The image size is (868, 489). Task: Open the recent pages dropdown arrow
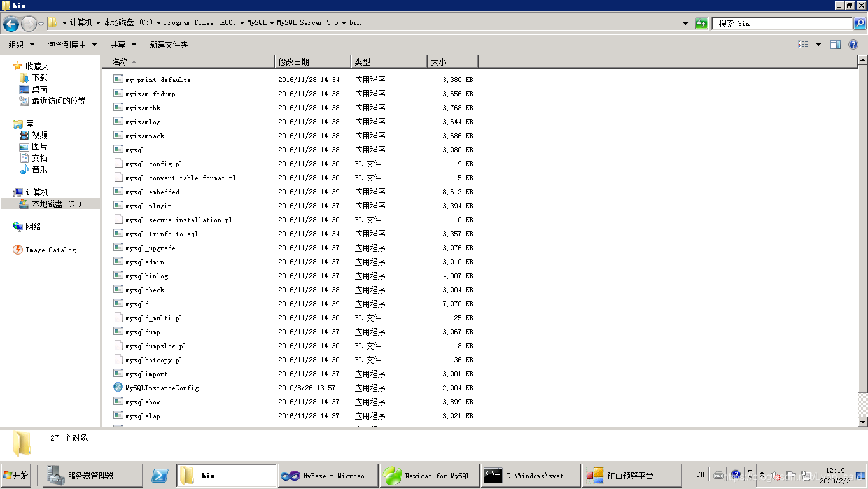pos(41,24)
